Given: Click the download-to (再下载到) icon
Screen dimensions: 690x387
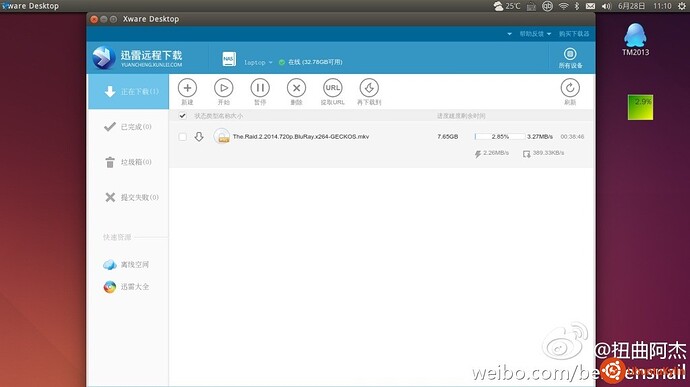Looking at the screenshot, I should (x=369, y=88).
